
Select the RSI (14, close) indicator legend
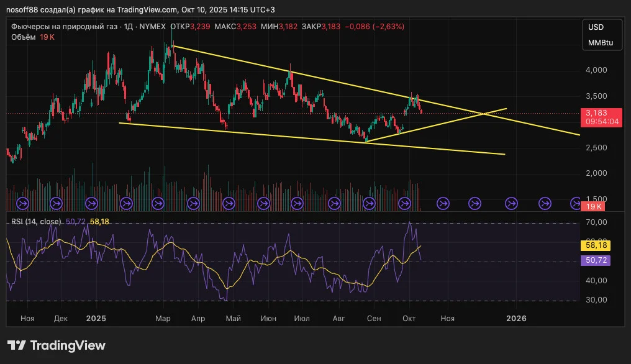(x=36, y=222)
